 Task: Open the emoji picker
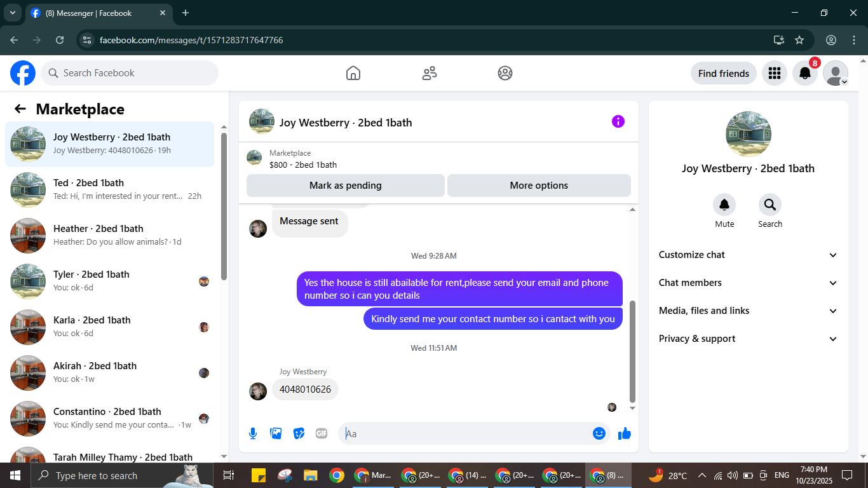pyautogui.click(x=599, y=433)
